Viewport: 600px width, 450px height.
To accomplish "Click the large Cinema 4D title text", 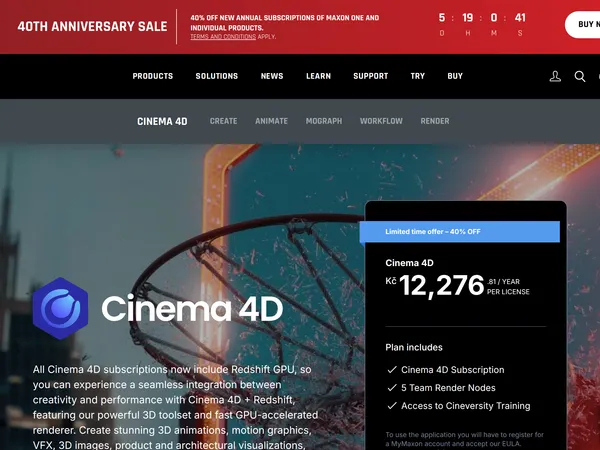I will 192,308.
